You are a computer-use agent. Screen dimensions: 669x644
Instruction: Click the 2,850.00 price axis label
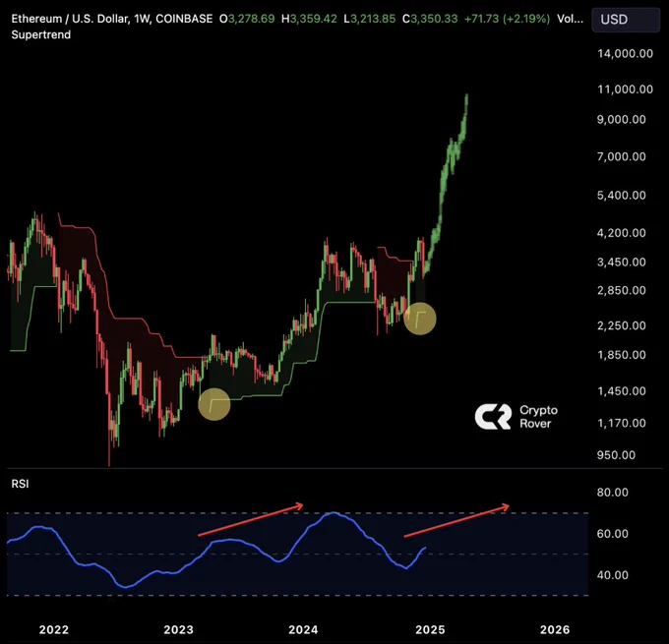tap(622, 290)
